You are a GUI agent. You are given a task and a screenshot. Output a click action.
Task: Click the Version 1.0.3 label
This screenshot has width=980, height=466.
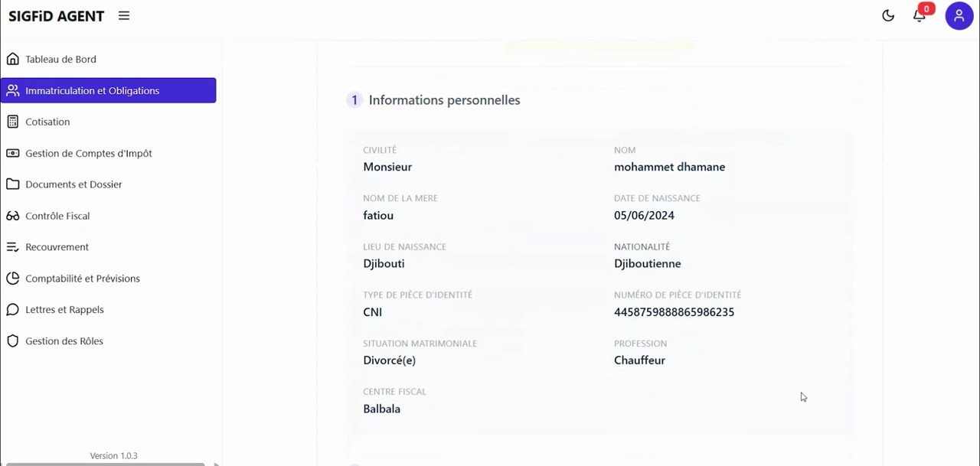tap(113, 455)
